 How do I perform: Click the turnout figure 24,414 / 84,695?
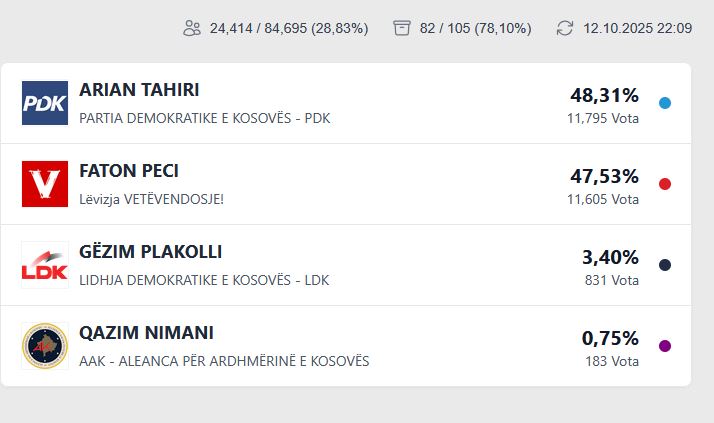pyautogui.click(x=289, y=28)
